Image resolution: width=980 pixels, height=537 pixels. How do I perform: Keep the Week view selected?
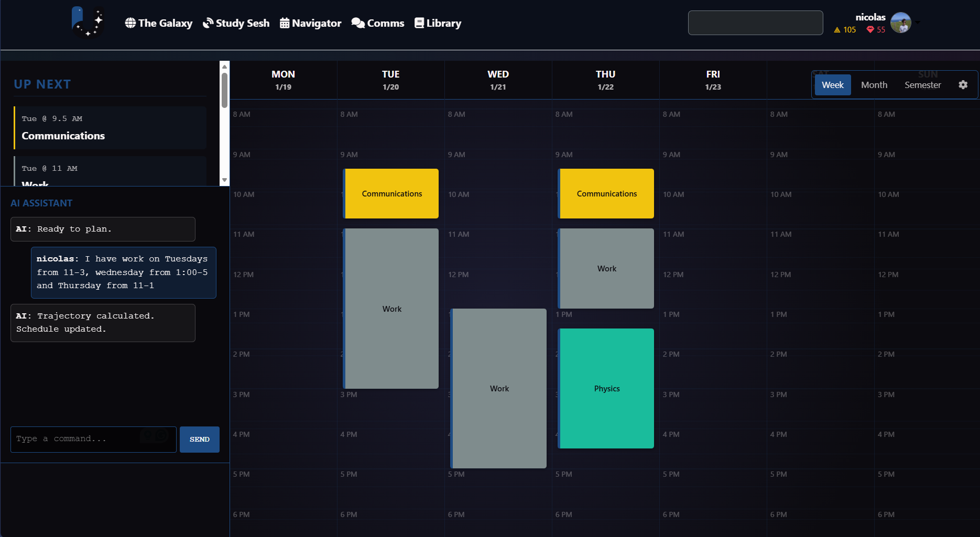[833, 84]
